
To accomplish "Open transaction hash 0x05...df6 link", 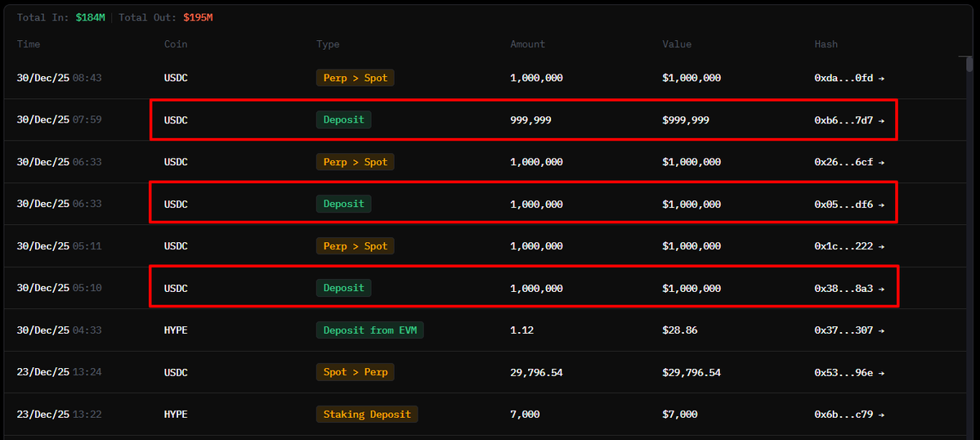I will [x=848, y=204].
